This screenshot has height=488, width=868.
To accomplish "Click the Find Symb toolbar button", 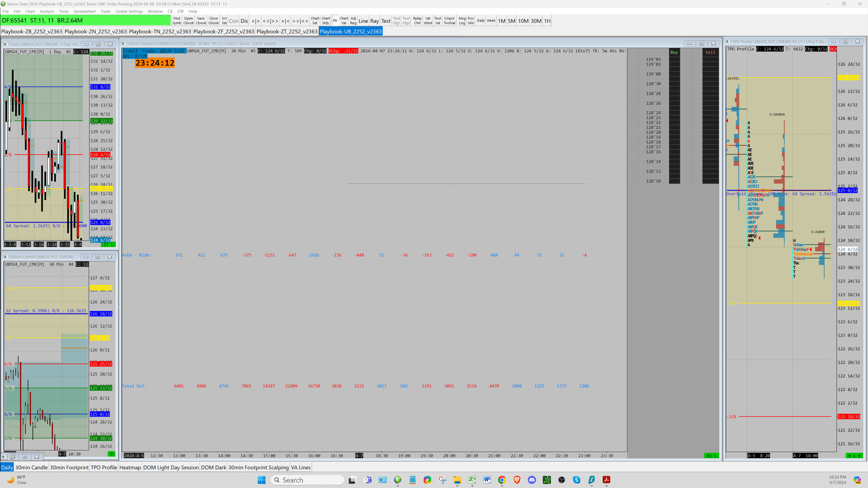I will pyautogui.click(x=177, y=21).
